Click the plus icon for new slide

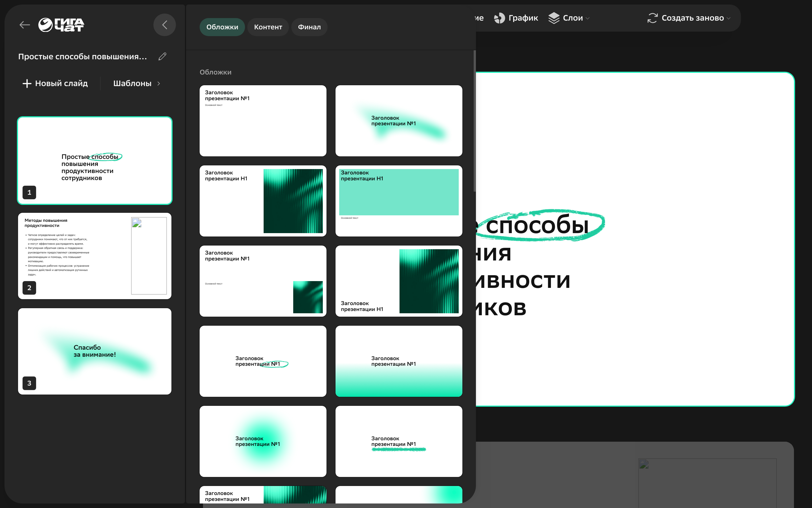[x=27, y=83]
